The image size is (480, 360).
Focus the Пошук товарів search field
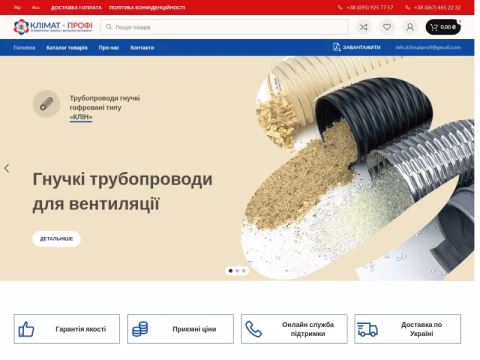[224, 27]
